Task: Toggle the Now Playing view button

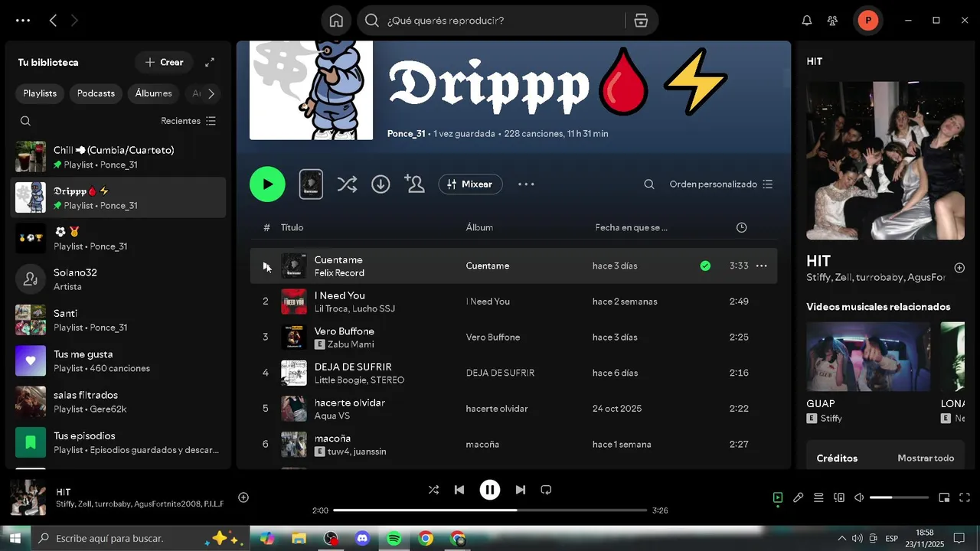Action: click(x=777, y=497)
